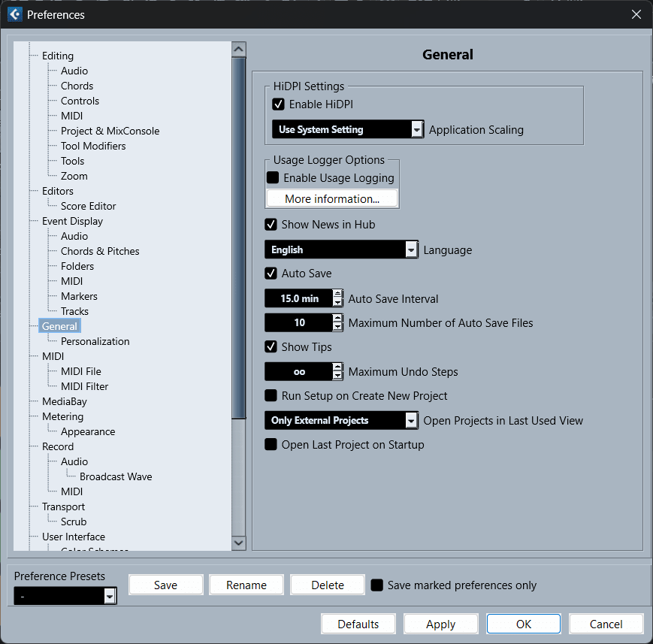
Task: Open the Application Scaling dropdown
Action: tap(417, 130)
